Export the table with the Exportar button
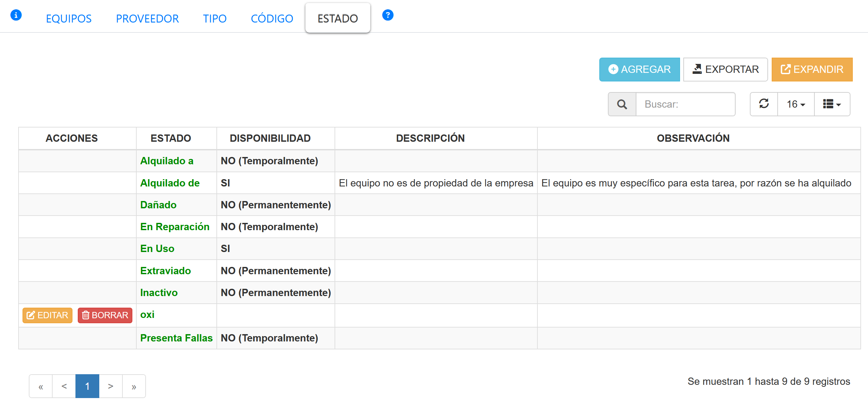Image resolution: width=868 pixels, height=407 pixels. point(725,70)
